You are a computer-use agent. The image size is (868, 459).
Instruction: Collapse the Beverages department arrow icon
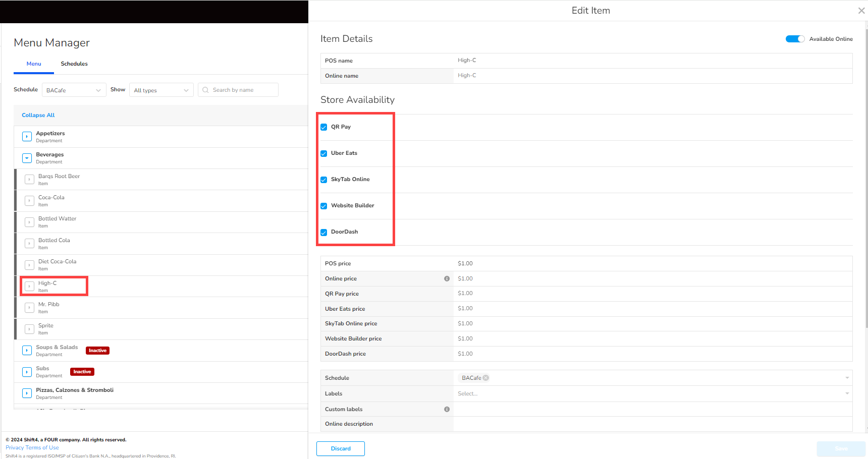coord(27,158)
